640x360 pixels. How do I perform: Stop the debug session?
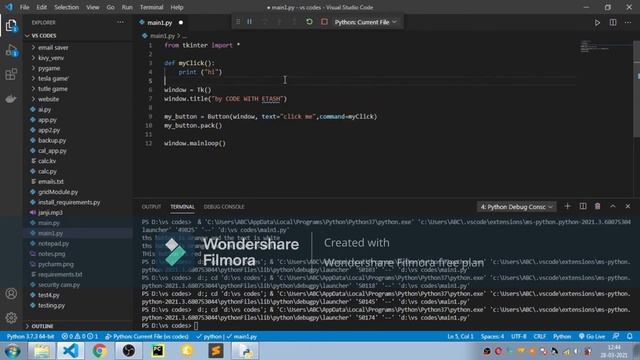point(324,22)
